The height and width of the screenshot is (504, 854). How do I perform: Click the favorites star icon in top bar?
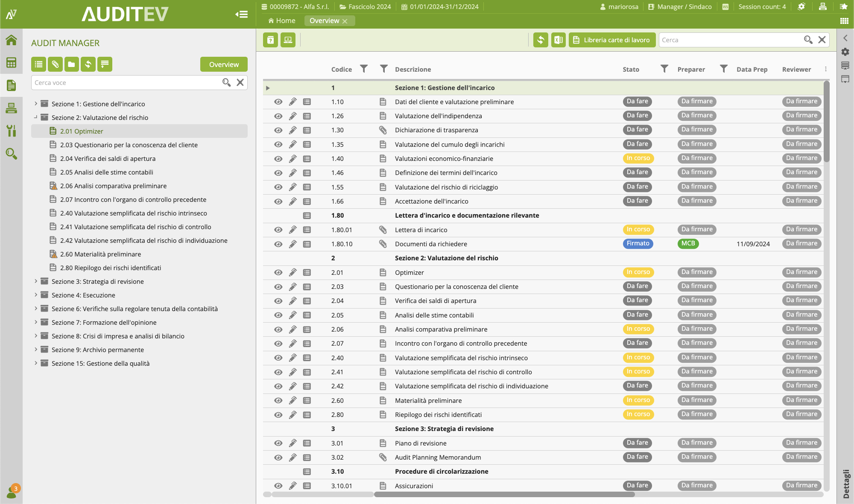tap(844, 6)
